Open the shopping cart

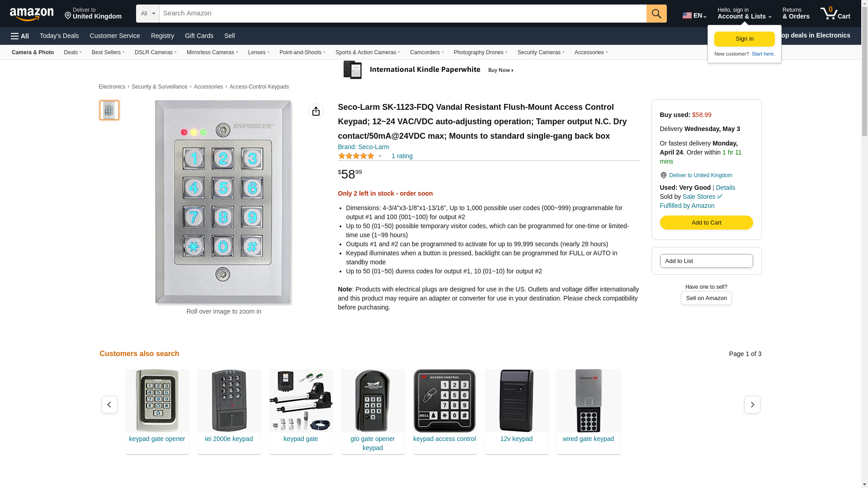pyautogui.click(x=835, y=14)
